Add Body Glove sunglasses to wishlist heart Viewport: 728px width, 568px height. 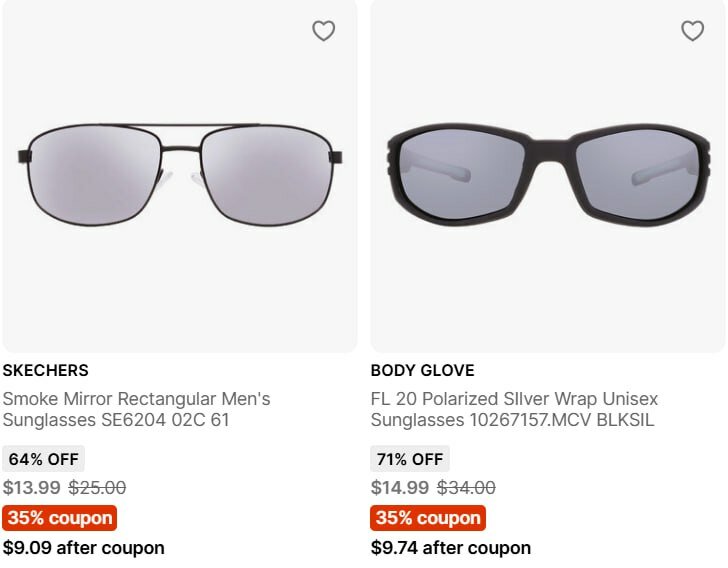[x=692, y=31]
